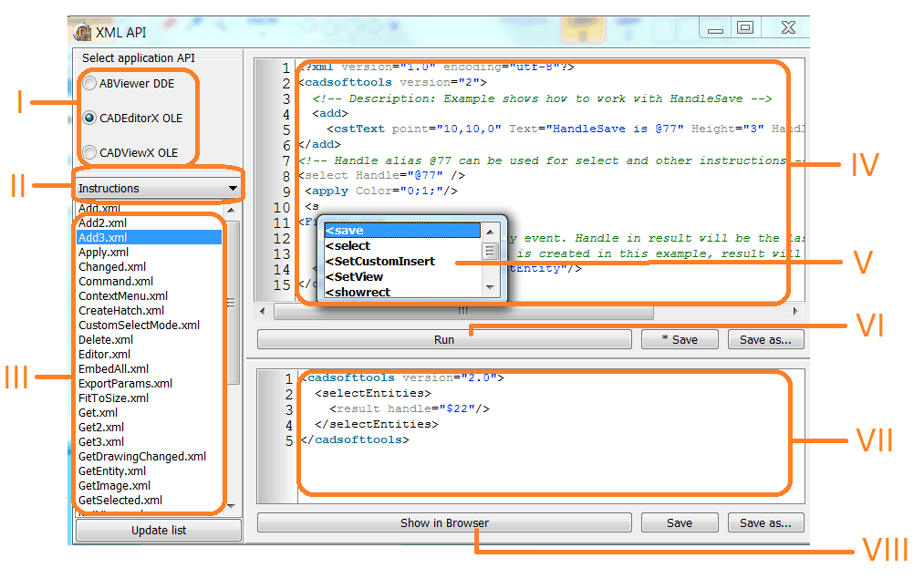Click the editor horizontal scroll right arrow

[795, 311]
